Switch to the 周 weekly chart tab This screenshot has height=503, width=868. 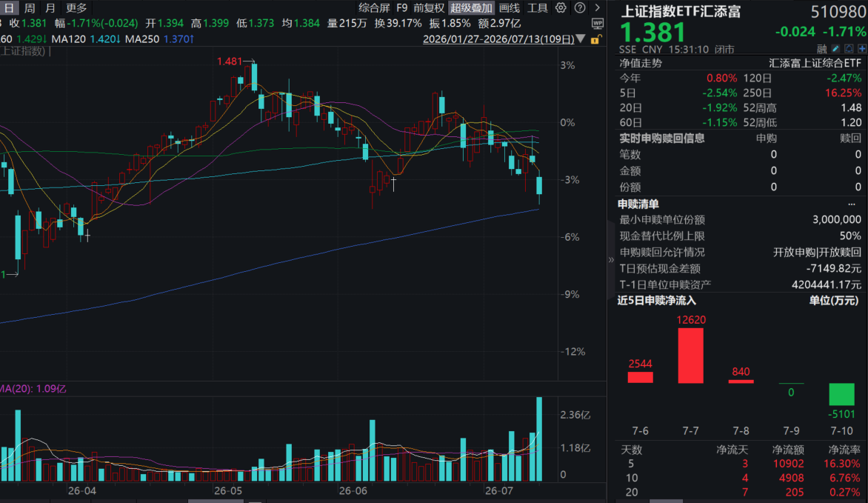pos(30,7)
